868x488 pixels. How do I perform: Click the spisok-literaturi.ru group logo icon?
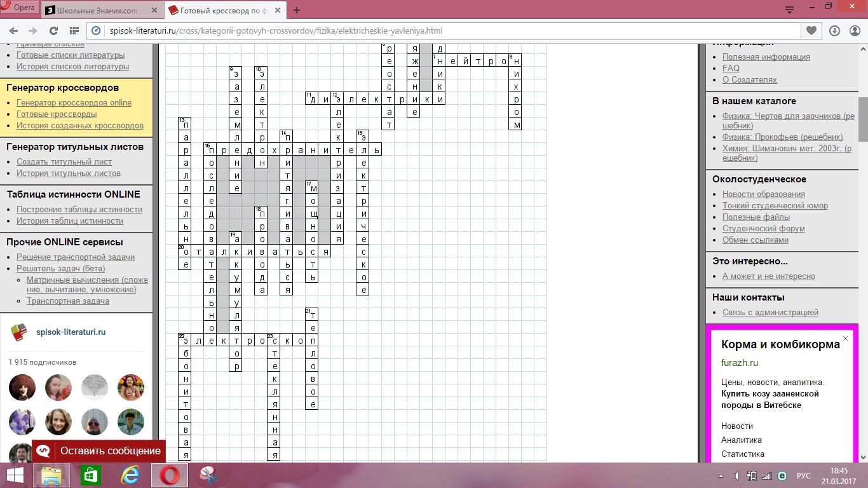[x=19, y=332]
